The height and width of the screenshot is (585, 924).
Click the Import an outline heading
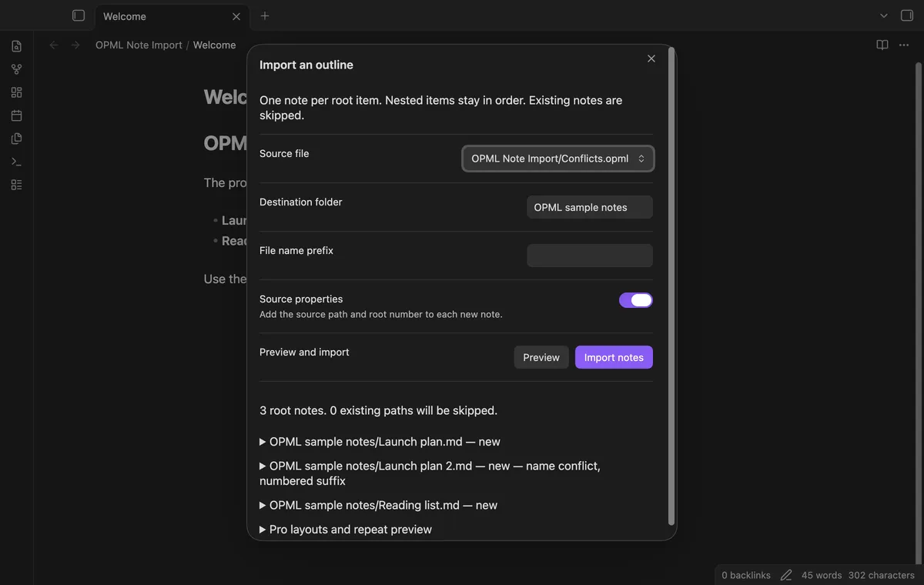[306, 65]
